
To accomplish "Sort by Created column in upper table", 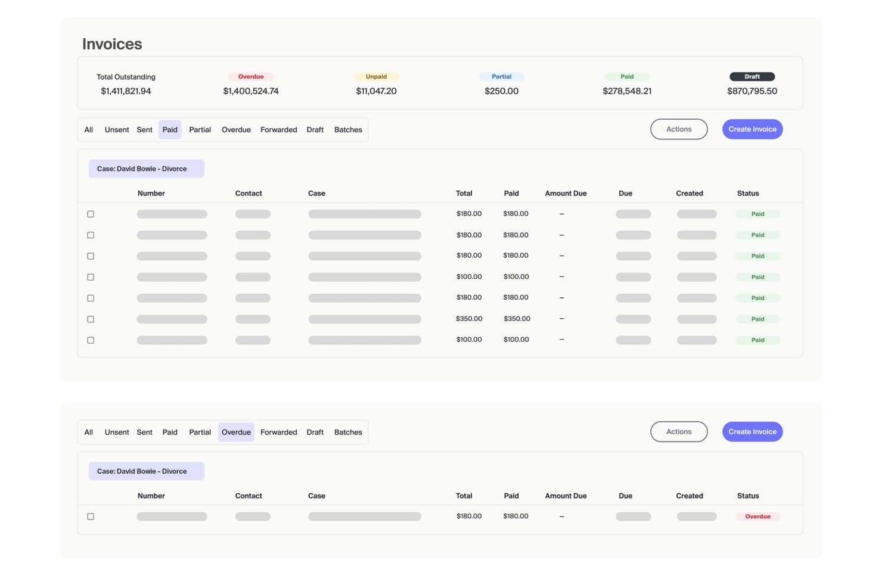I will pos(690,194).
